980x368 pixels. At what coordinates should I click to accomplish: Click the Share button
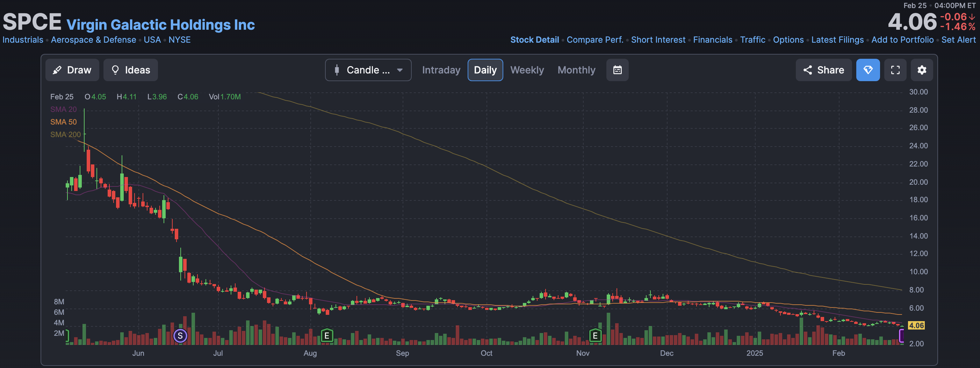[824, 70]
